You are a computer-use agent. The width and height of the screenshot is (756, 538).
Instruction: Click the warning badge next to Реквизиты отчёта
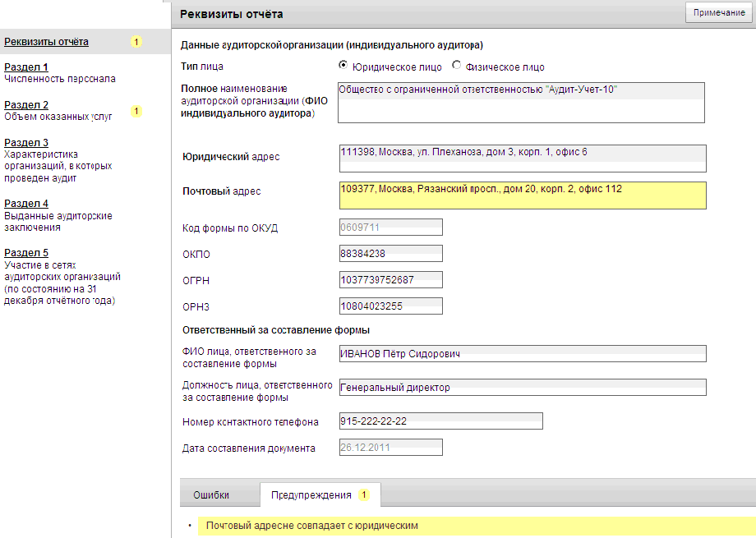coord(136,42)
